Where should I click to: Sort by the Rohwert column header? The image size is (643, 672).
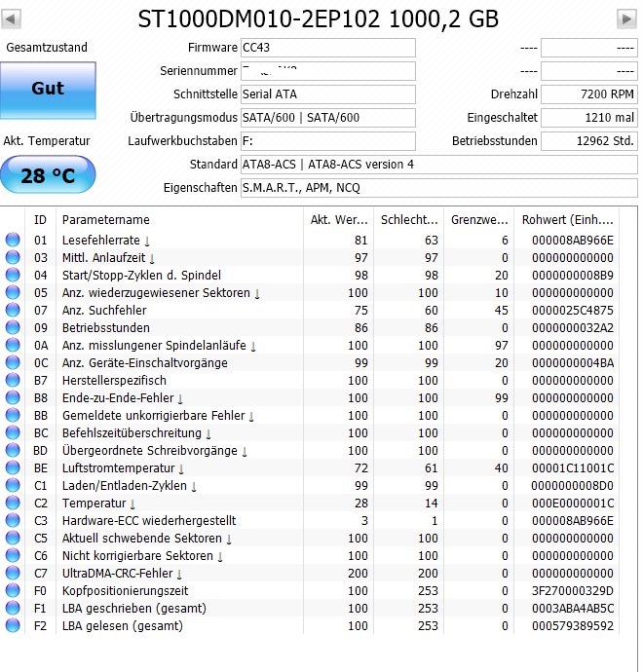tap(567, 220)
